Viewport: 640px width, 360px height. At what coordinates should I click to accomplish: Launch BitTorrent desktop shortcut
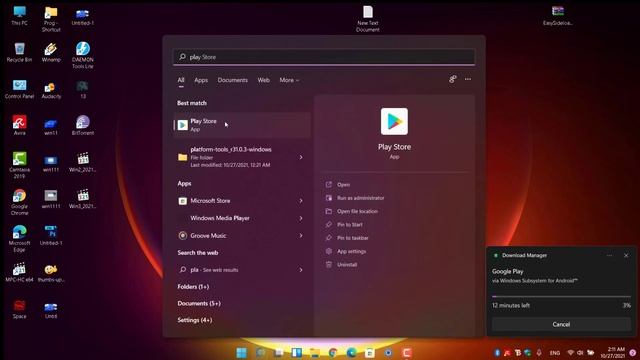(x=83, y=125)
